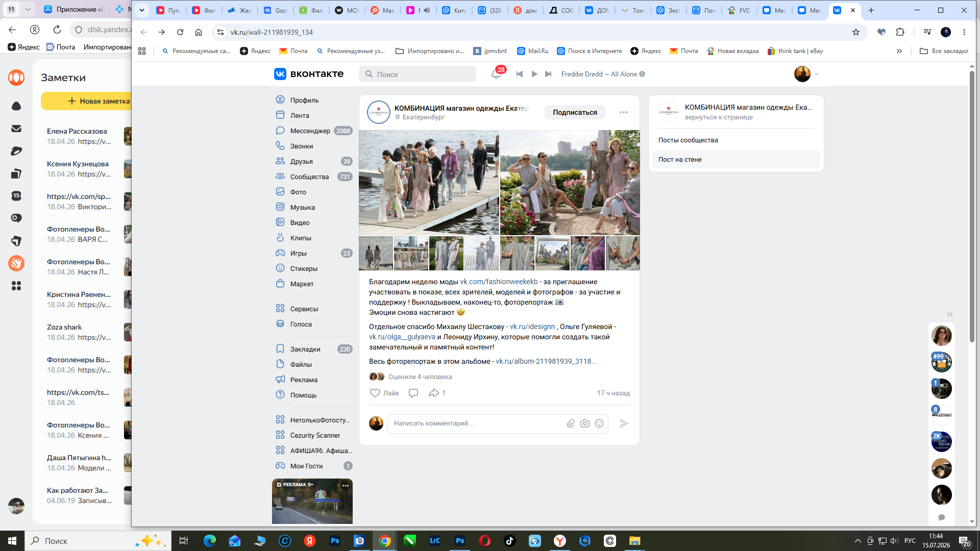980x551 pixels.
Task: Open the Chrome tab search dropdown
Action: [142, 10]
